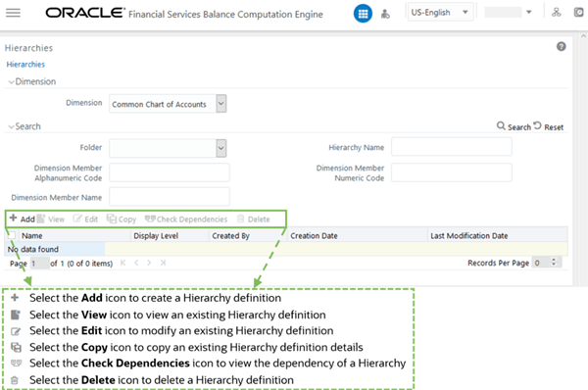The image size is (588, 390).
Task: Sort by the Created By column header
Action: pyautogui.click(x=230, y=236)
